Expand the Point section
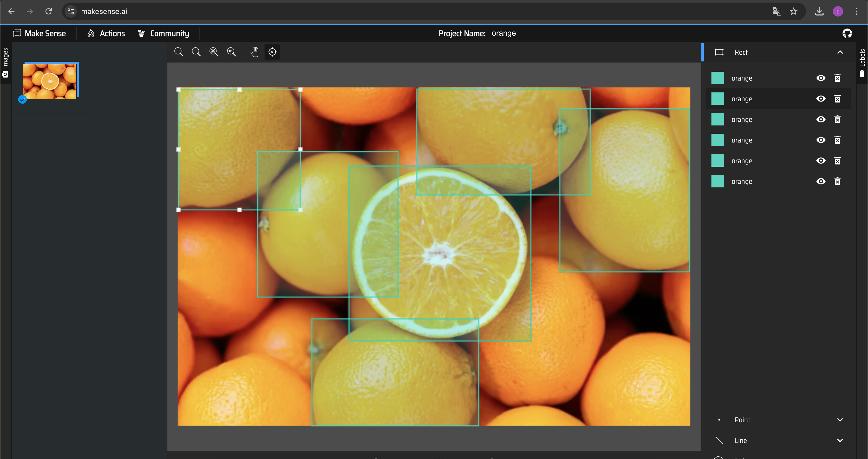 [840, 420]
